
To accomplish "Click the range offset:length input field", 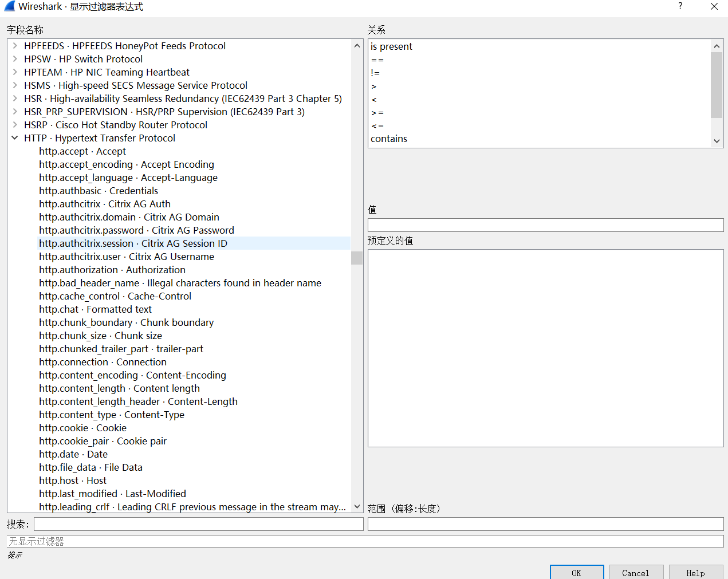I will [545, 524].
